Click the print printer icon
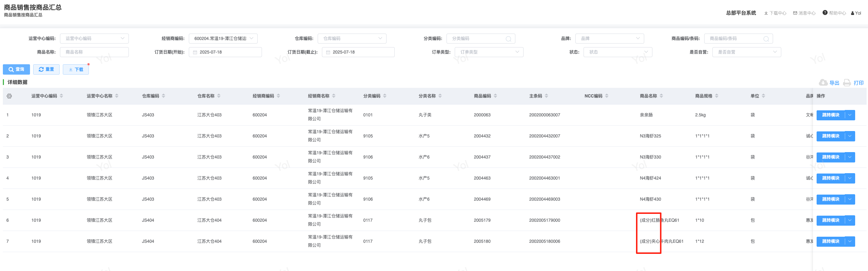 tap(847, 83)
